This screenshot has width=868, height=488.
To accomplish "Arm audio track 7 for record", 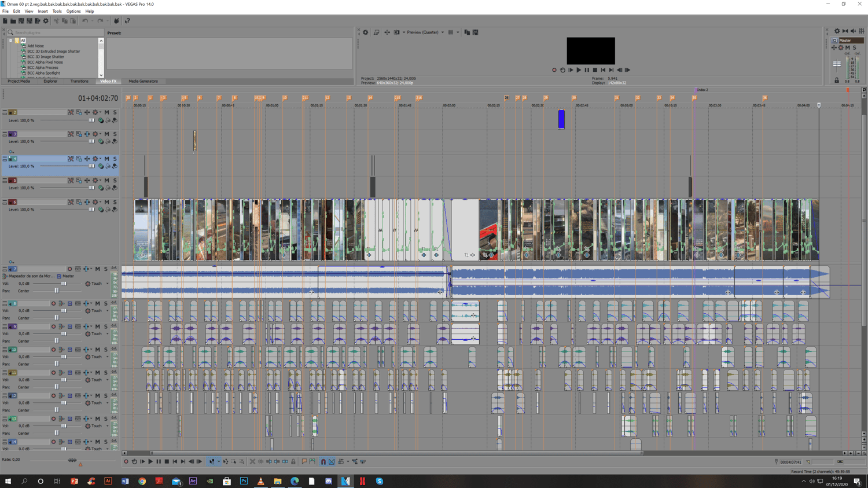I will point(70,269).
